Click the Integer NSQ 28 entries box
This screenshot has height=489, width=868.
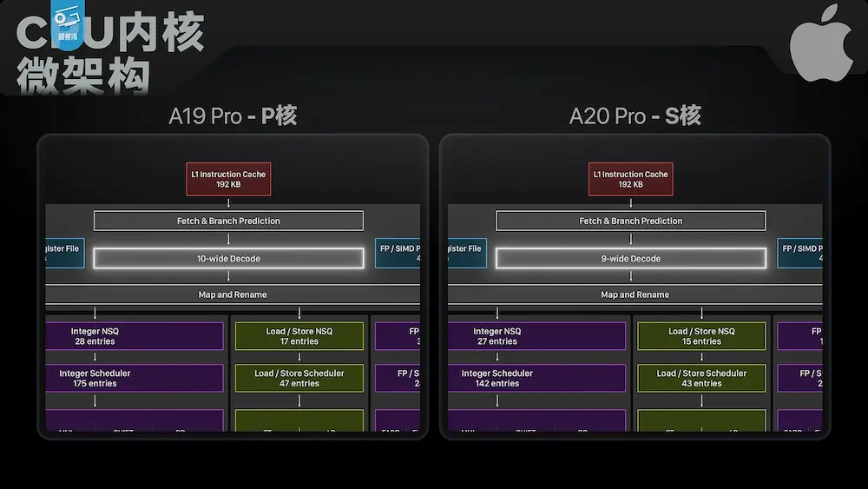[135, 336]
